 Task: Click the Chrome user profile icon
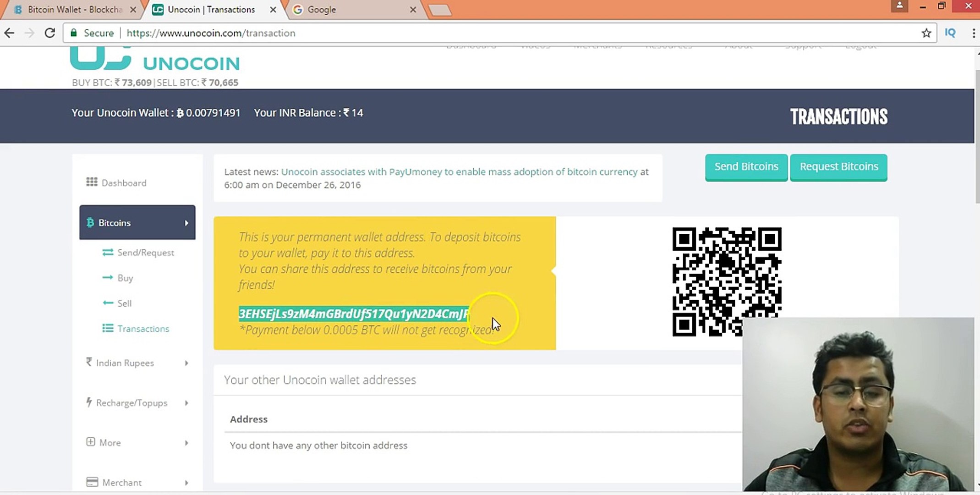899,6
